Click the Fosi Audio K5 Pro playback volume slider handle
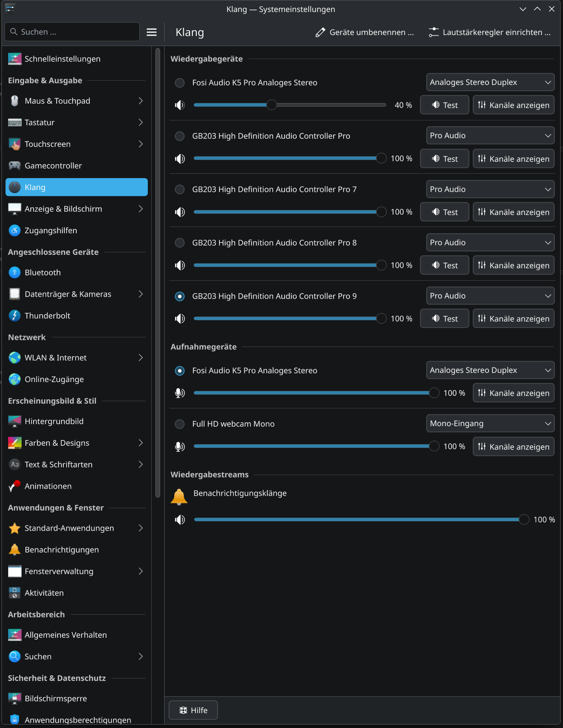 [x=272, y=105]
